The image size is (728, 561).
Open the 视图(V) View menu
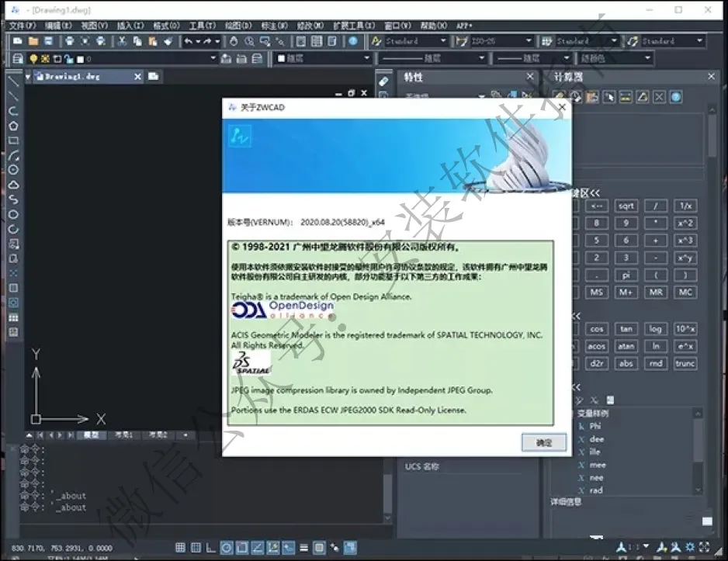(94, 26)
